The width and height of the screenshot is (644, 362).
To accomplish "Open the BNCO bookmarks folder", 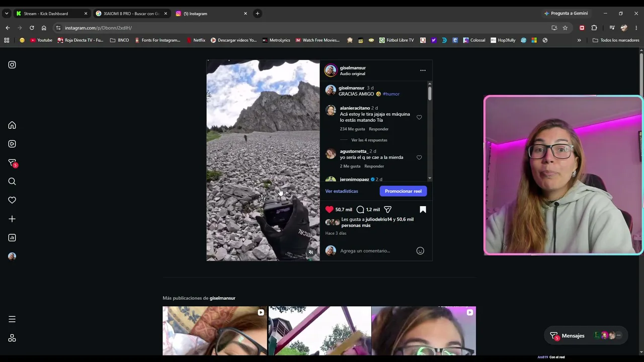I will tap(119, 40).
